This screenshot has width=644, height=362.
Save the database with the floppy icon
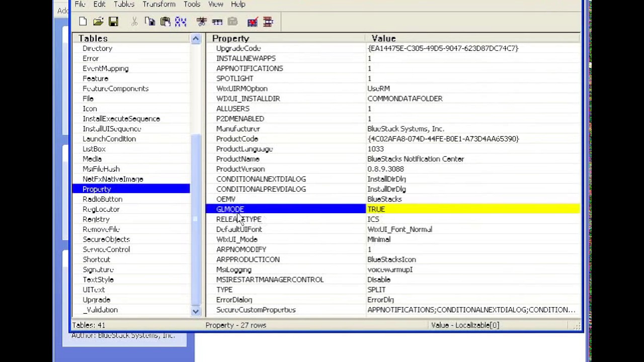click(x=113, y=21)
